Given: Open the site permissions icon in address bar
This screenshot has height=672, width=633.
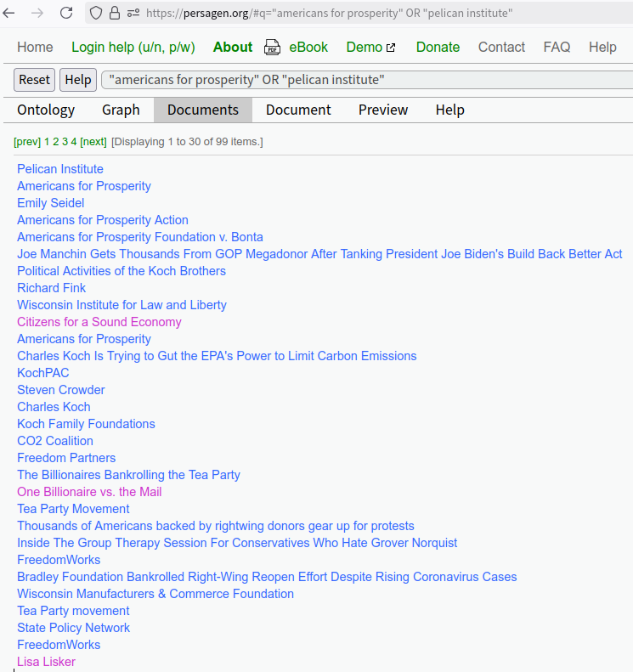Looking at the screenshot, I should click(x=133, y=13).
